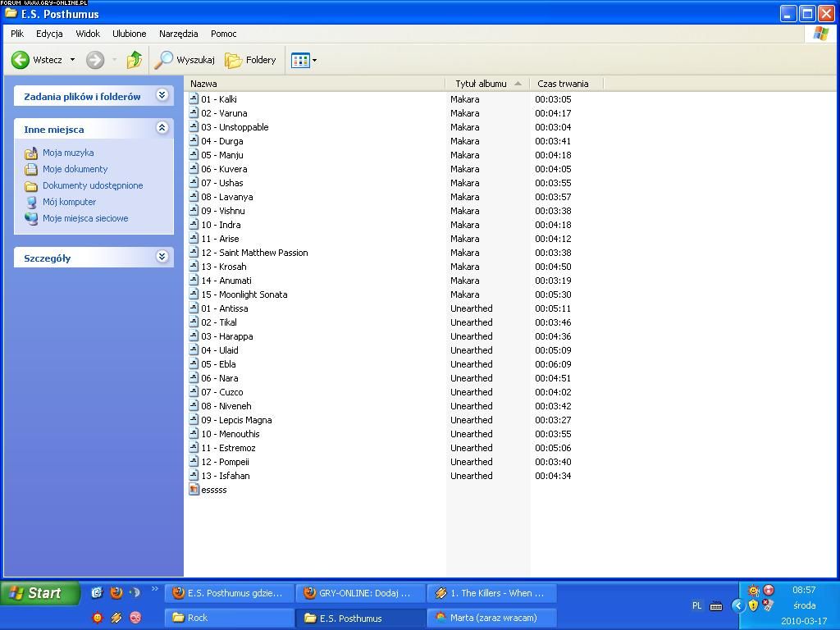Launch Firefox from quick launch bar

pyautogui.click(x=116, y=592)
